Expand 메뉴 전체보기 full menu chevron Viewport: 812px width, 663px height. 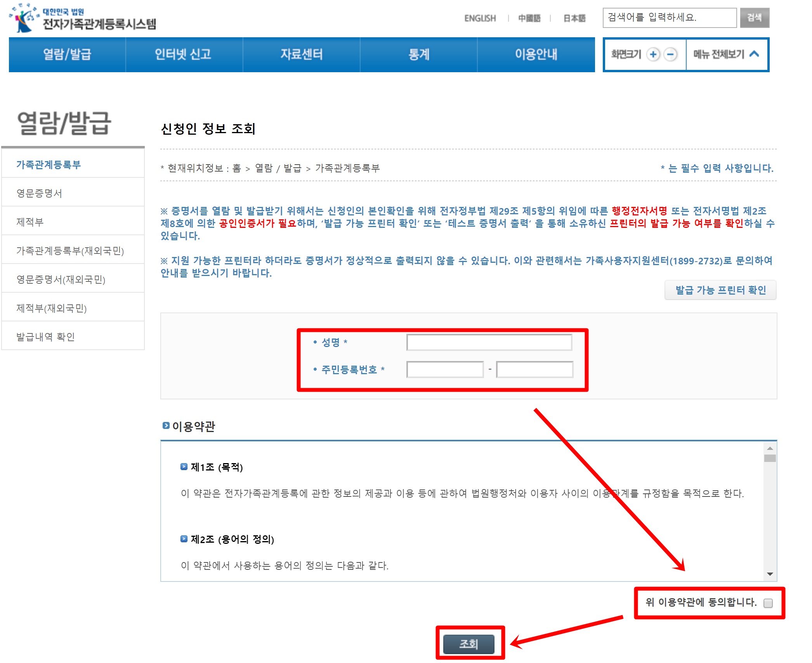[x=754, y=54]
